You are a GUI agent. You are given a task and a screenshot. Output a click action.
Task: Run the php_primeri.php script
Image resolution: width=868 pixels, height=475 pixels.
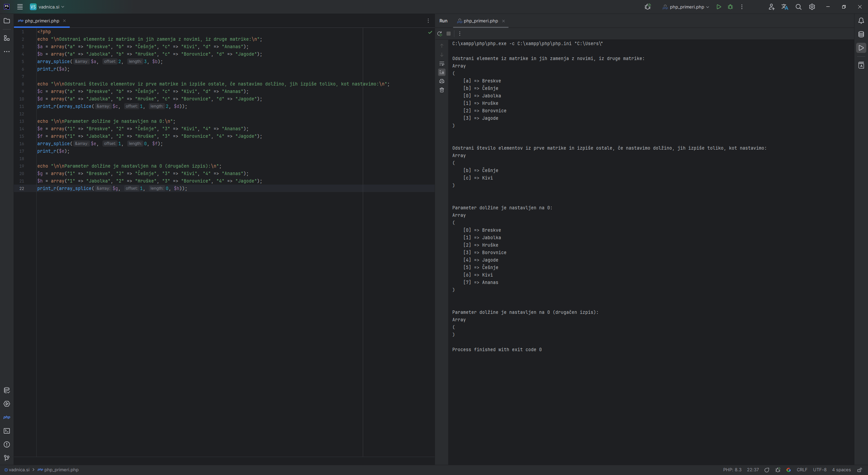[718, 7]
